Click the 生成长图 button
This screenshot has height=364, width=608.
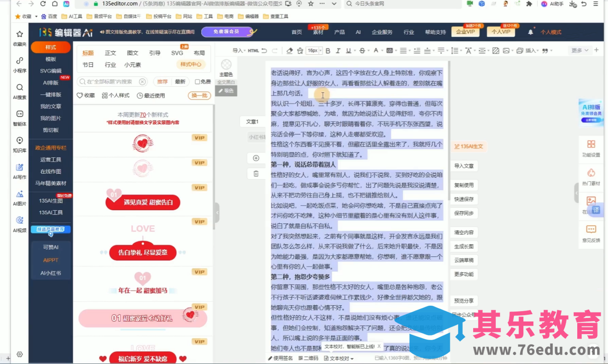click(464, 246)
